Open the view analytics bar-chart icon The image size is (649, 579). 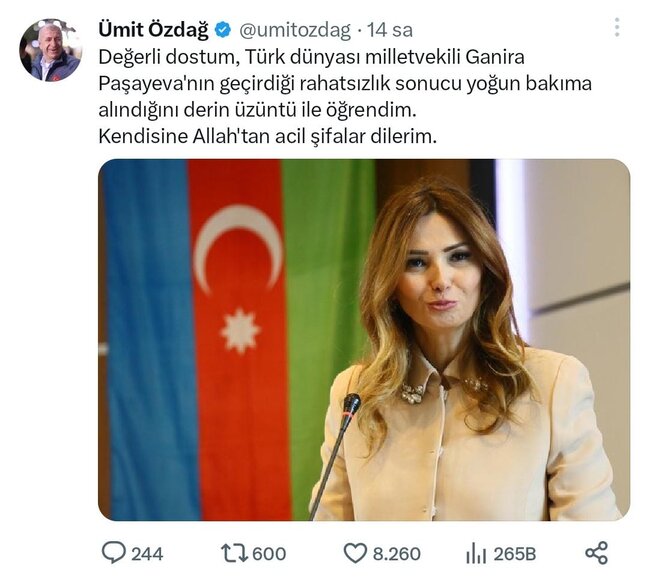tap(476, 552)
